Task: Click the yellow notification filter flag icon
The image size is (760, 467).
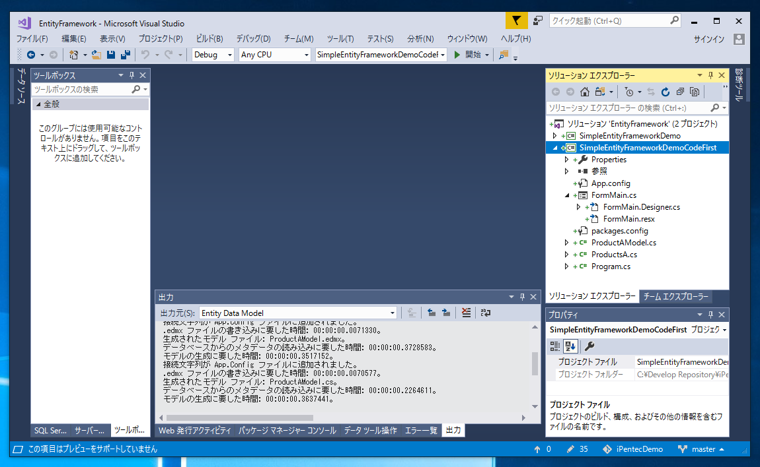Action: click(x=516, y=21)
